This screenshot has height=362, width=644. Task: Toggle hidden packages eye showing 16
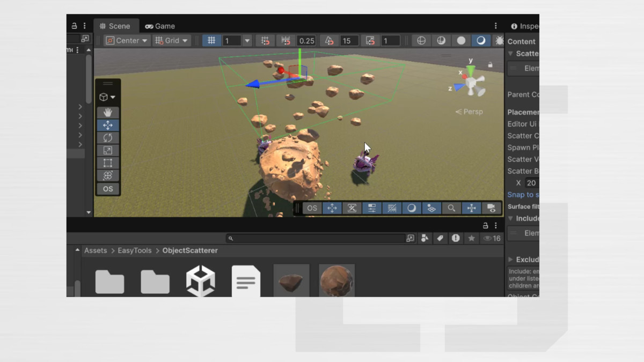(x=492, y=238)
